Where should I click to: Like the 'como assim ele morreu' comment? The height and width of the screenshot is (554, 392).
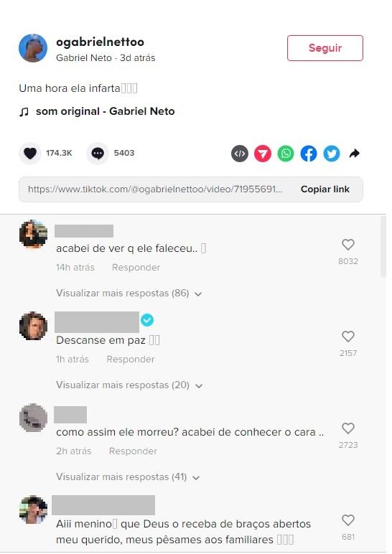348,428
